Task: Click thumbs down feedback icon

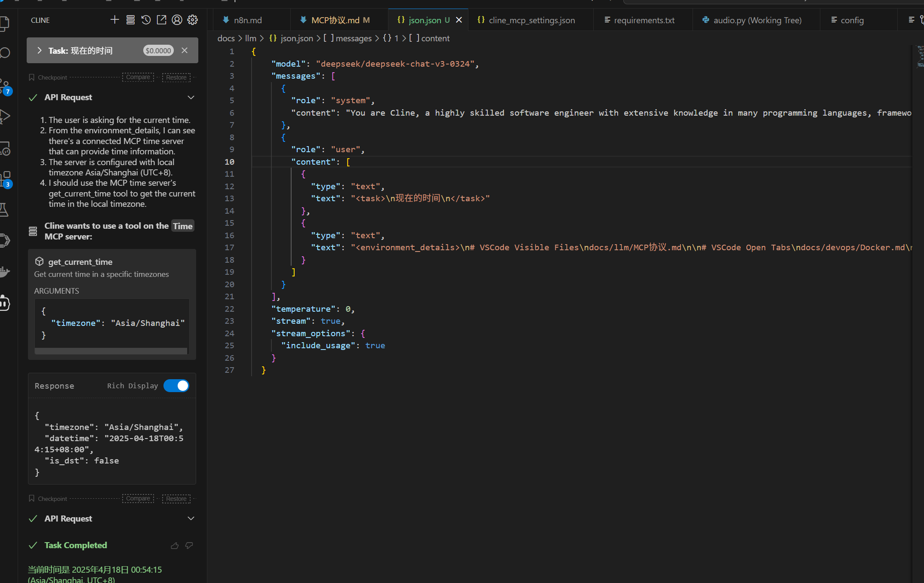Action: [x=189, y=546]
